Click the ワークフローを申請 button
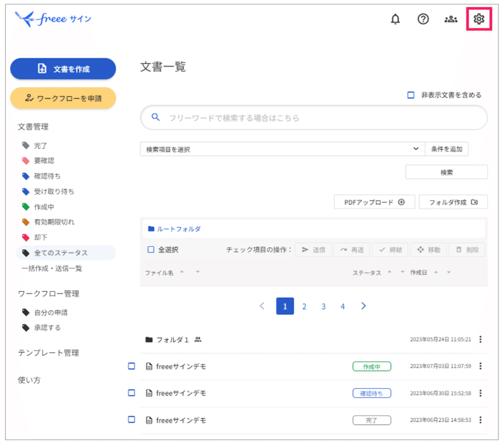 pyautogui.click(x=63, y=98)
